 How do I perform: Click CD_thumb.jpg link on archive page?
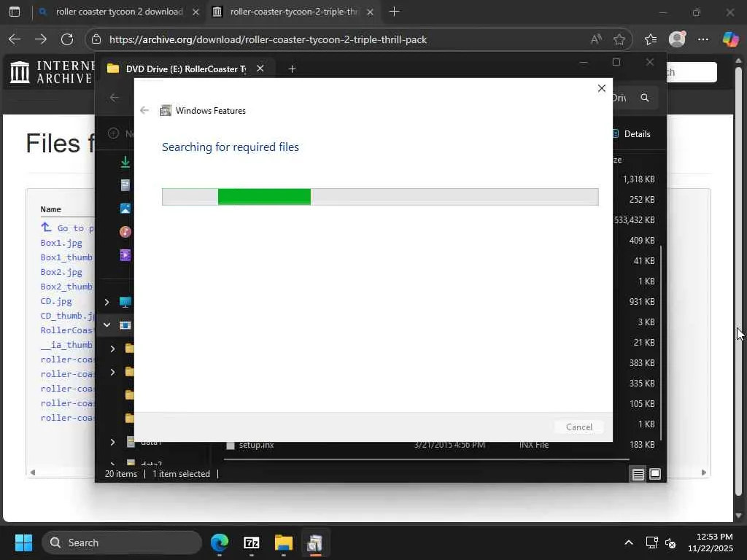[x=67, y=316]
